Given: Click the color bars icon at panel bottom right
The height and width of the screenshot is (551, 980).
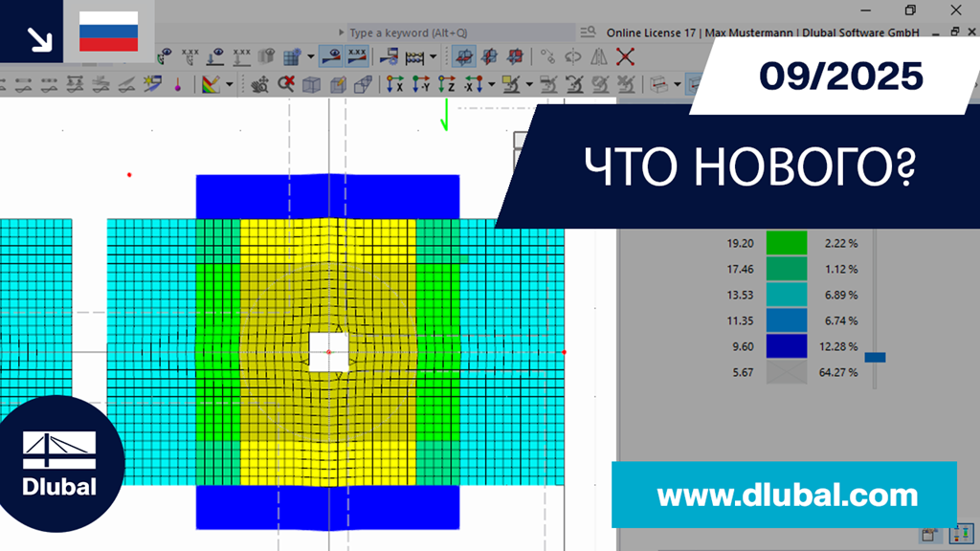Looking at the screenshot, I should point(961,534).
